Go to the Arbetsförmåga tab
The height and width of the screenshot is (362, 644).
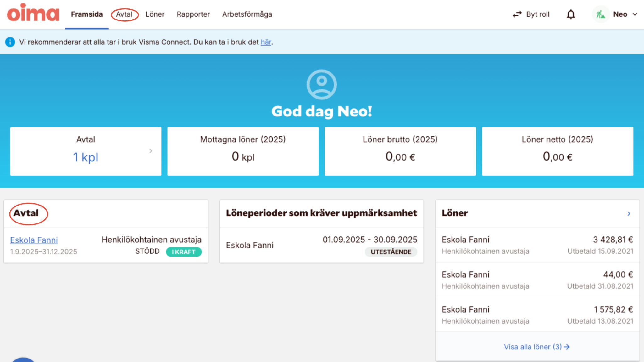coord(247,14)
